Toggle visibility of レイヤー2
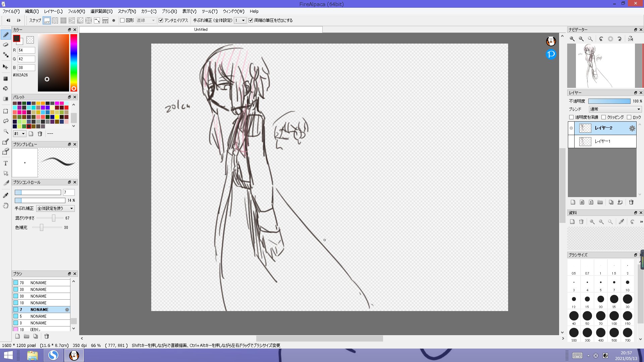 click(x=571, y=128)
